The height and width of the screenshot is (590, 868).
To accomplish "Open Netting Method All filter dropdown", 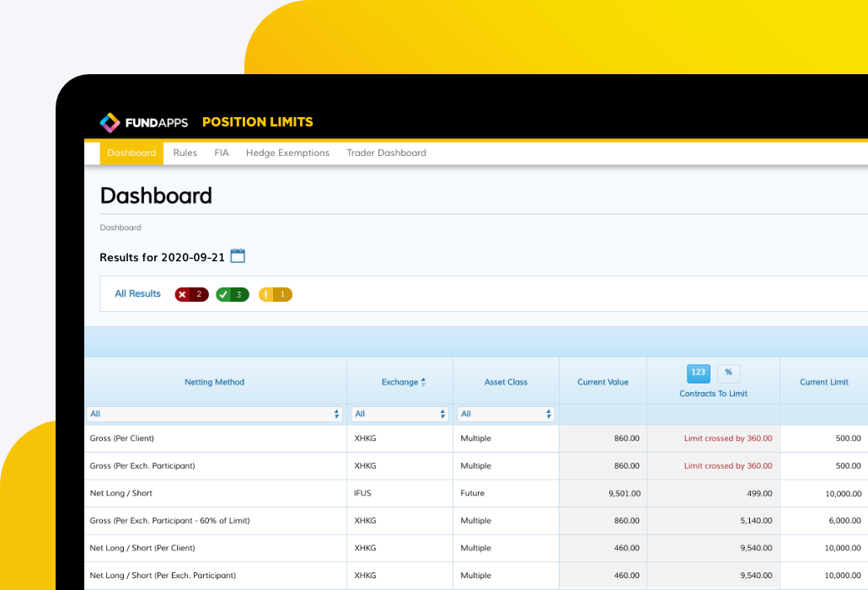I will tap(215, 414).
